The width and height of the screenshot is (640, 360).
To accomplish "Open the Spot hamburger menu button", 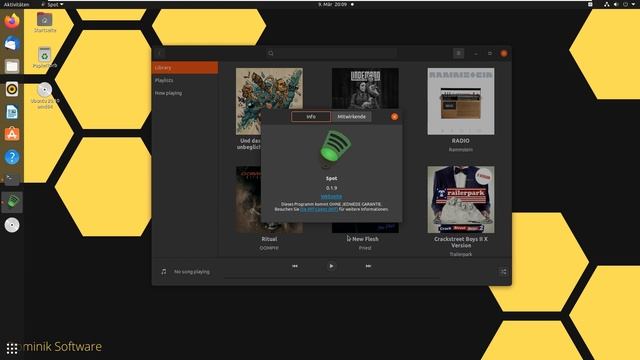I will point(458,53).
